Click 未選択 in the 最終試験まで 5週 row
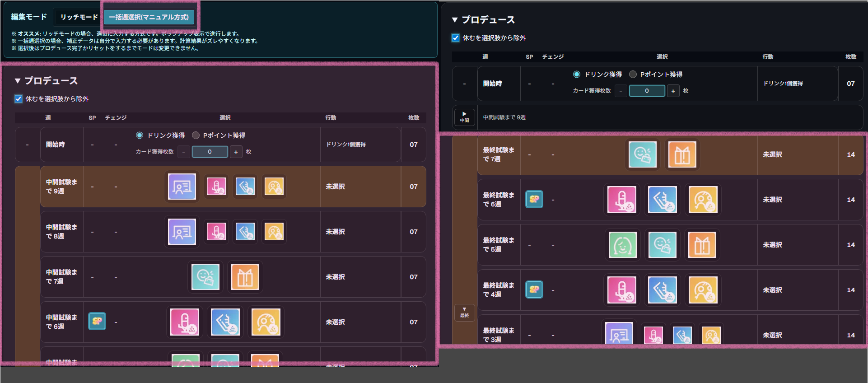This screenshot has width=868, height=383. point(772,245)
